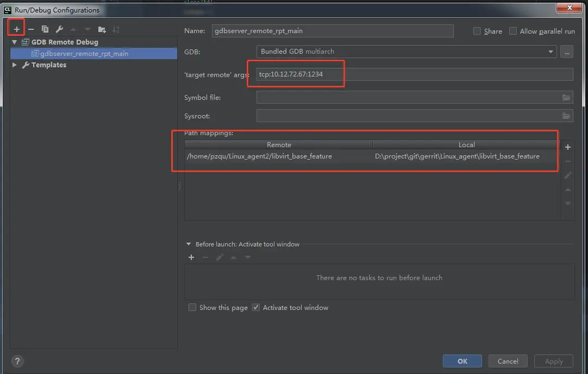The image size is (588, 374).
Task: Edit the selected path mapping with pencil icon
Action: (568, 175)
